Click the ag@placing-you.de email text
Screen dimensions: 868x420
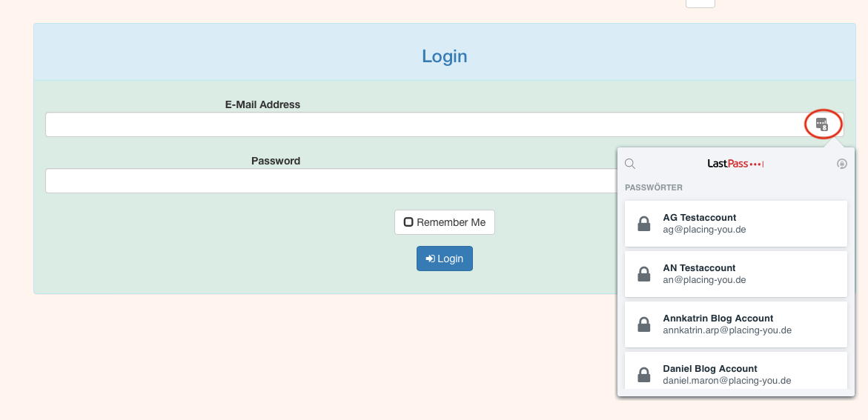[703, 230]
